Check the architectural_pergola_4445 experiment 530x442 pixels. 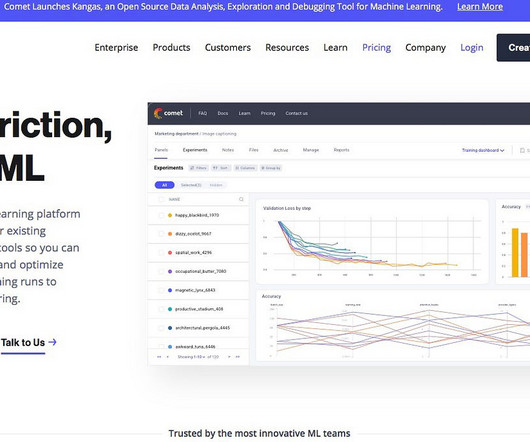161,328
